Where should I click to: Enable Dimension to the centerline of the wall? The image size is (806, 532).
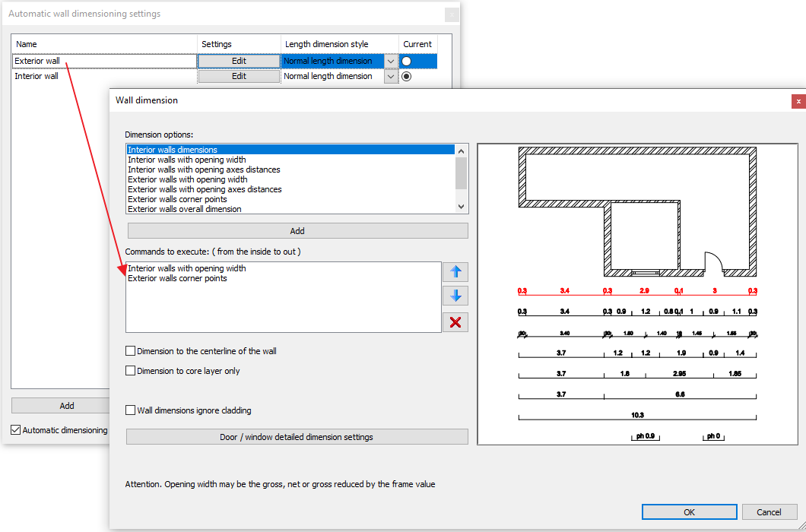131,352
